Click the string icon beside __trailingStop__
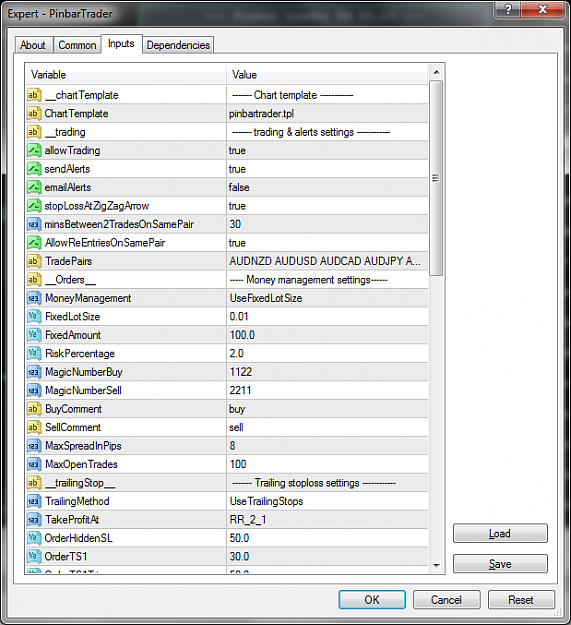Viewport: 571px width, 625px height. [x=34, y=483]
